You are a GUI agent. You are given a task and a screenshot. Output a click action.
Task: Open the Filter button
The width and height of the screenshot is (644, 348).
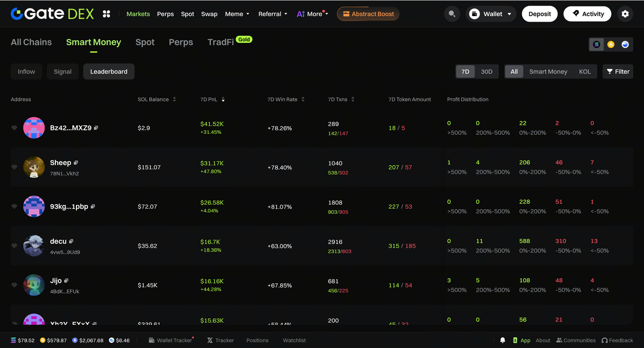[617, 71]
